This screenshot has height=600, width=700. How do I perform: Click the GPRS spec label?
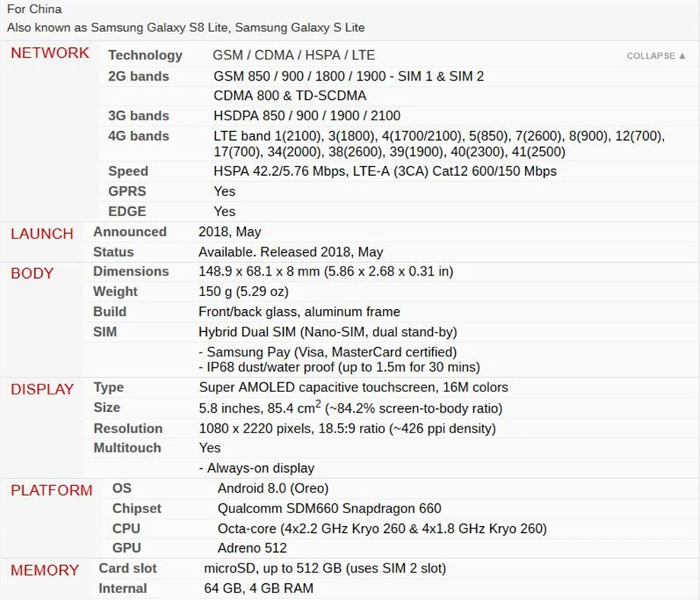tap(127, 191)
